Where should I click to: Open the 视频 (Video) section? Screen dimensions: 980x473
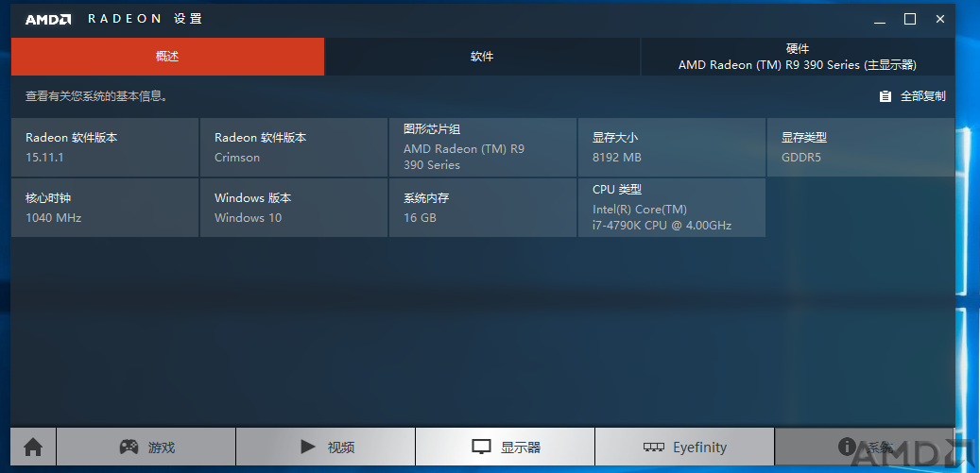326,447
